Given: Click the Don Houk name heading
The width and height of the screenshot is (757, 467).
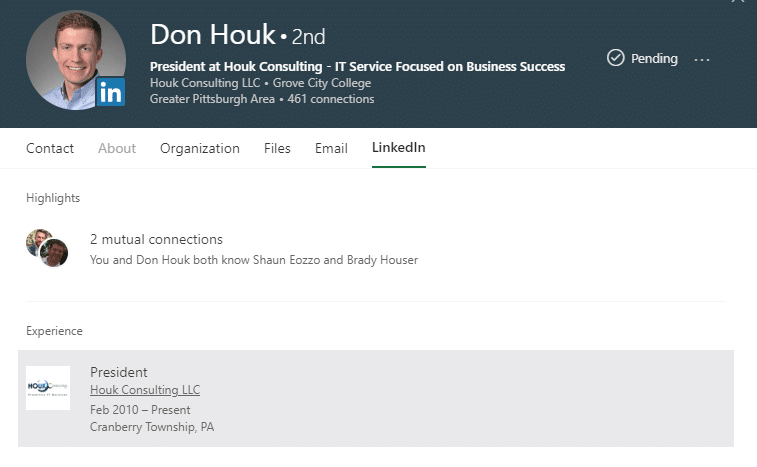Looking at the screenshot, I should point(213,35).
